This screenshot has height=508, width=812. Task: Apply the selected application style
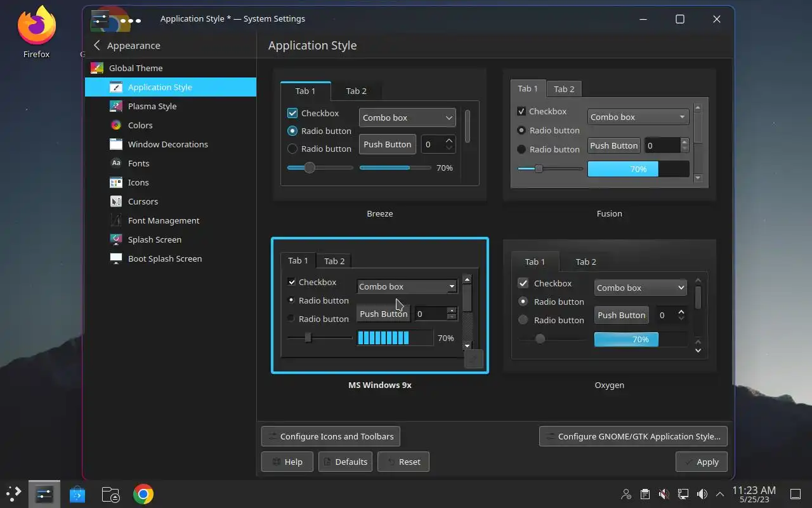point(702,462)
